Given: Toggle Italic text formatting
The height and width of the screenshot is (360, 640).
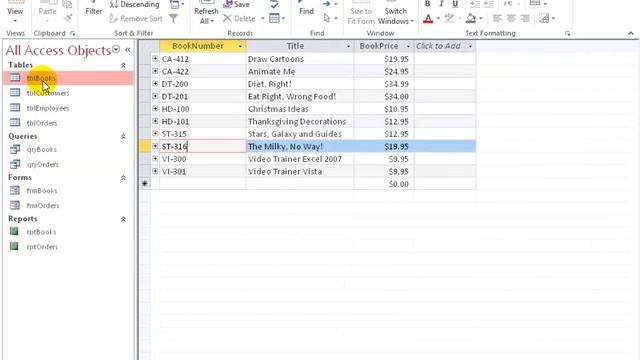Looking at the screenshot, I should [x=441, y=4].
